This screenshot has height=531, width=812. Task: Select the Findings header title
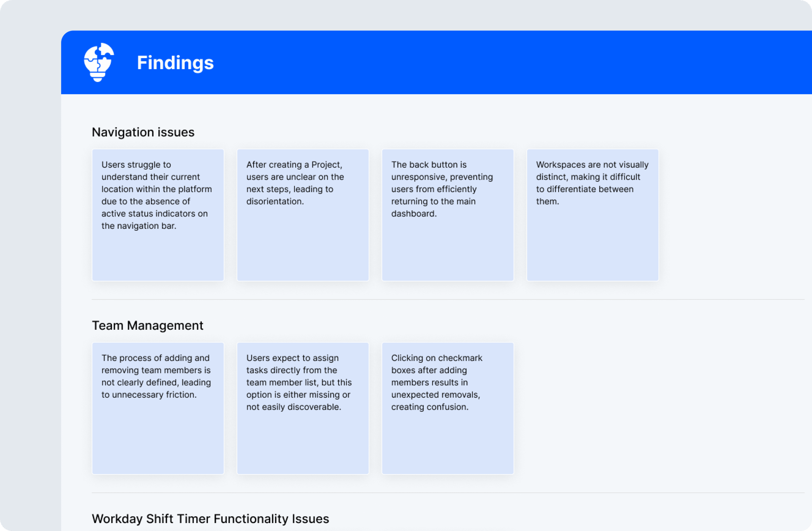click(175, 63)
